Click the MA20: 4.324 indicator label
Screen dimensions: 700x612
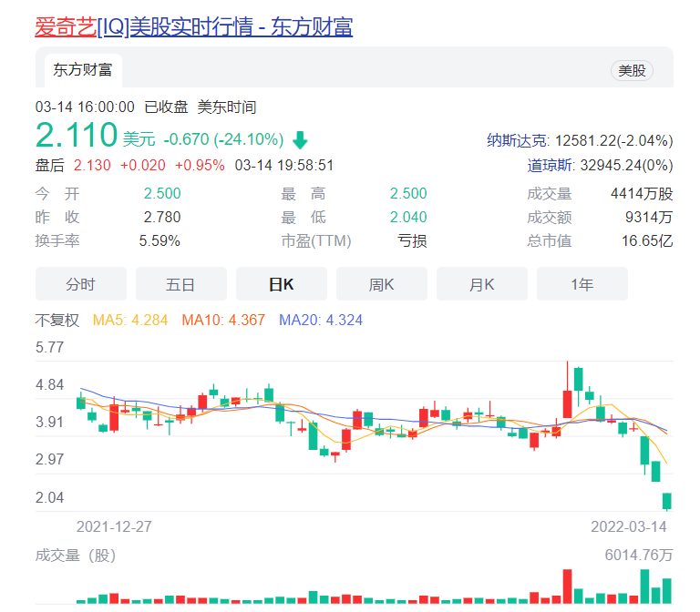coord(321,320)
